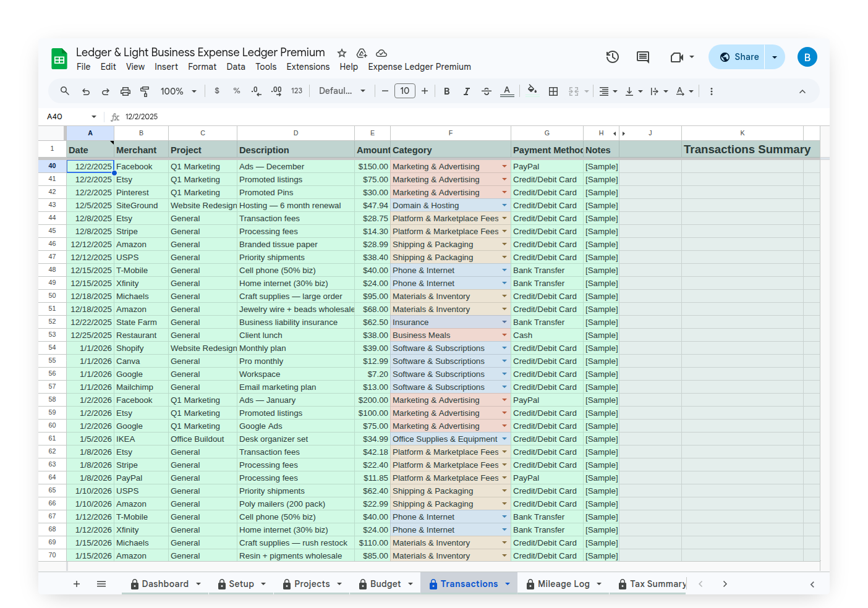The image size is (868, 608).
Task: Decrease decimal places
Action: [257, 91]
